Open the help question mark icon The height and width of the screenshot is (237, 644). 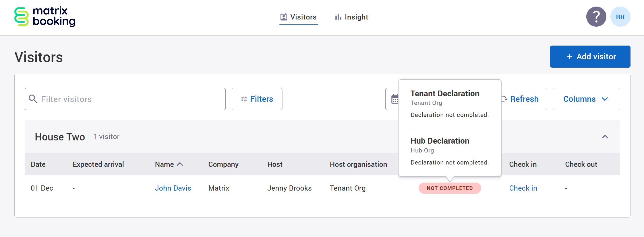(596, 17)
